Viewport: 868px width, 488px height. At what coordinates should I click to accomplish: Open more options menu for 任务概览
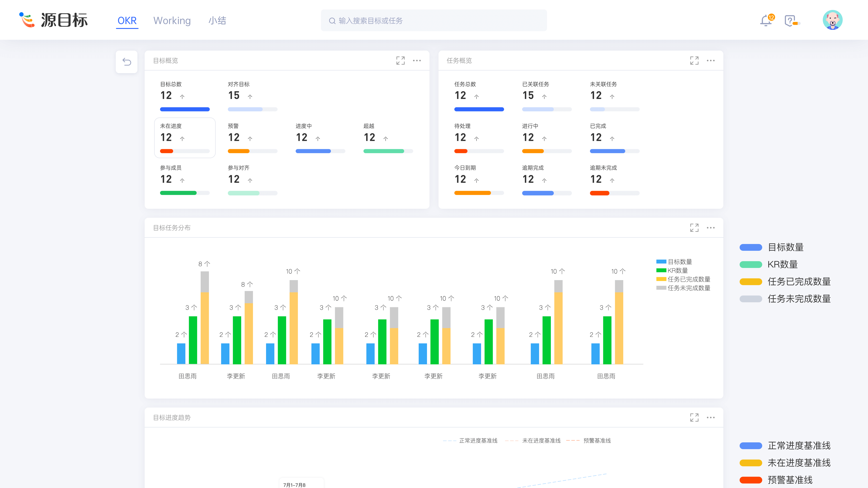tap(711, 61)
